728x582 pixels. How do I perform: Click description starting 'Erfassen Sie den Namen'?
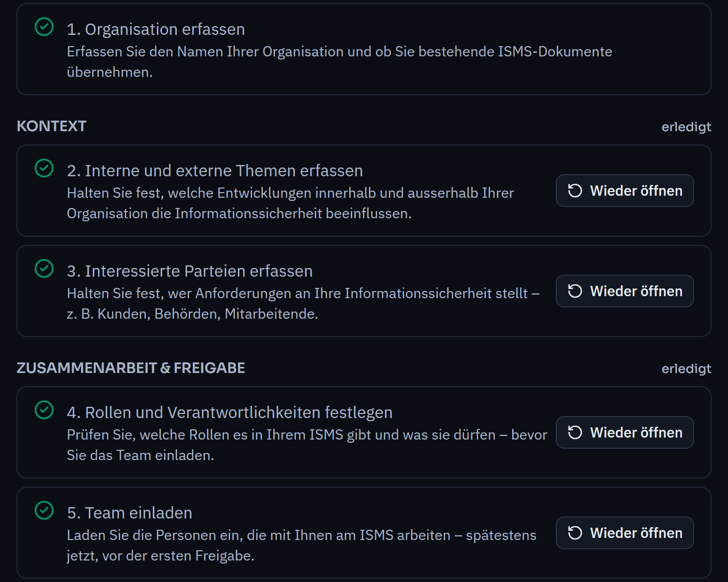point(339,62)
